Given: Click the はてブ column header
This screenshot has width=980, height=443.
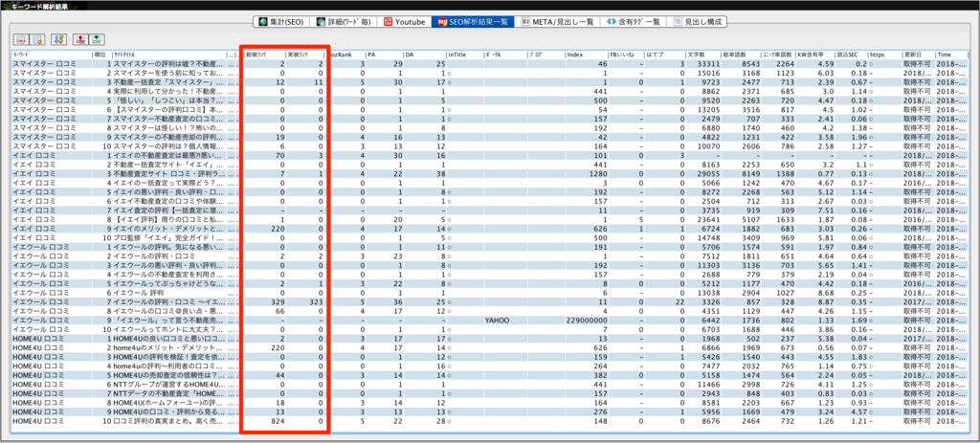Looking at the screenshot, I should pyautogui.click(x=665, y=55).
